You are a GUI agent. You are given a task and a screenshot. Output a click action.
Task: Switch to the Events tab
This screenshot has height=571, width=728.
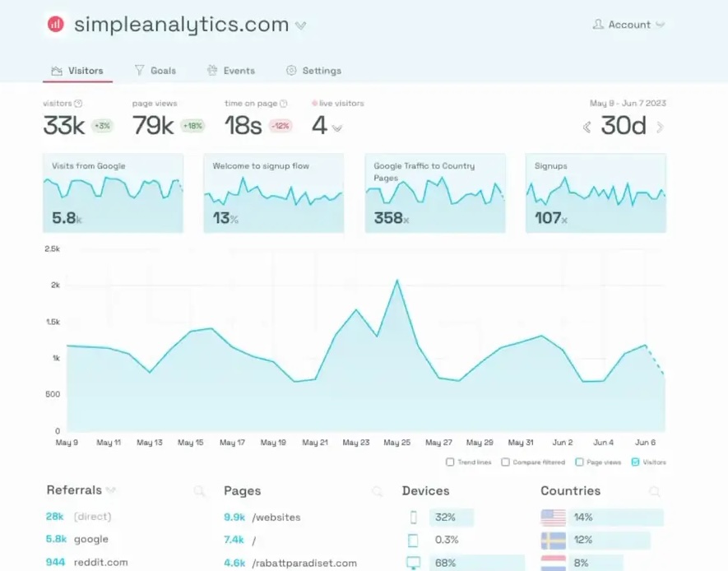[231, 71]
